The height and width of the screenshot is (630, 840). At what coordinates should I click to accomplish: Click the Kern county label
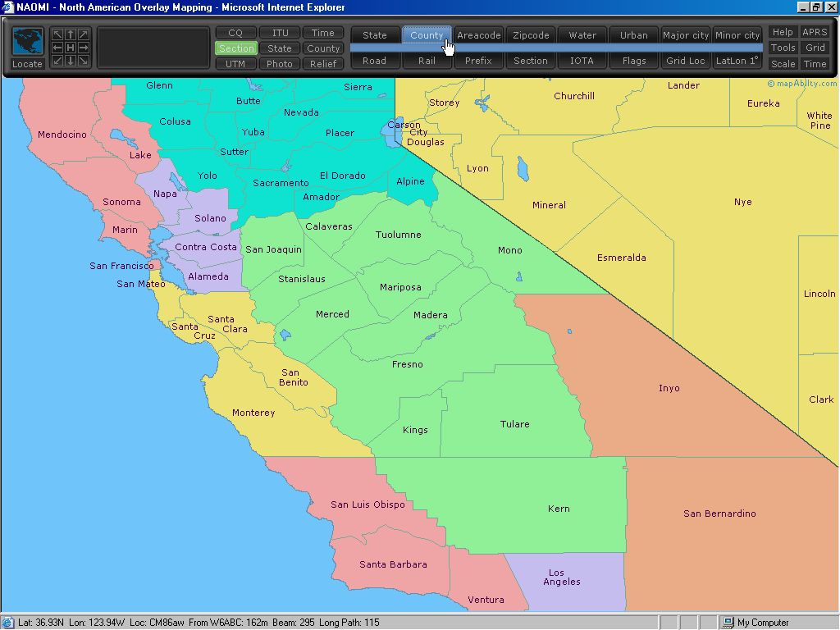point(559,509)
